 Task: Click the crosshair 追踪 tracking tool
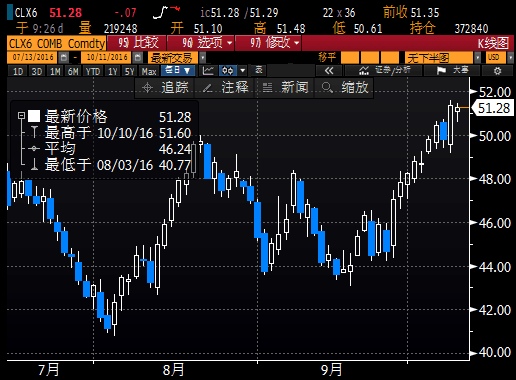(x=165, y=88)
